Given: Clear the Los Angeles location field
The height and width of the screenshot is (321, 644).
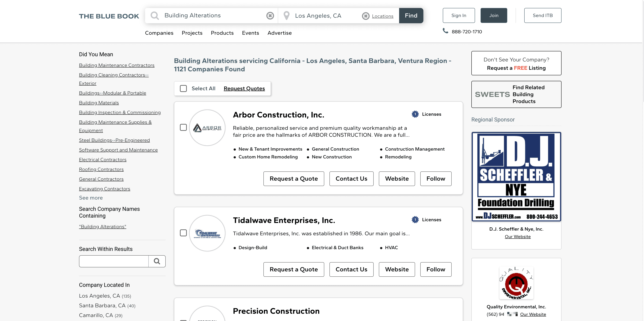Looking at the screenshot, I should click(365, 16).
